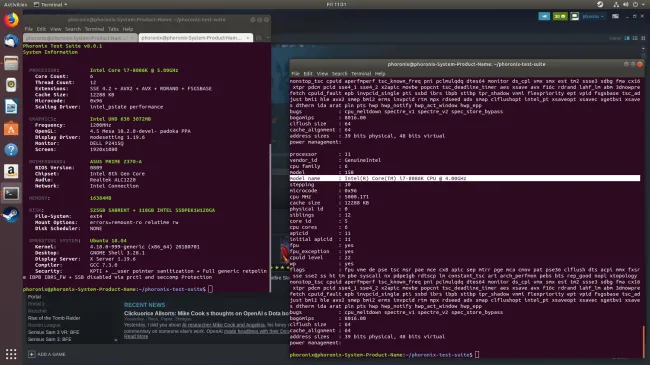Image resolution: width=650 pixels, height=365 pixels.
Task: Open the terminal tab list dropdown arrow
Action: tap(267, 38)
